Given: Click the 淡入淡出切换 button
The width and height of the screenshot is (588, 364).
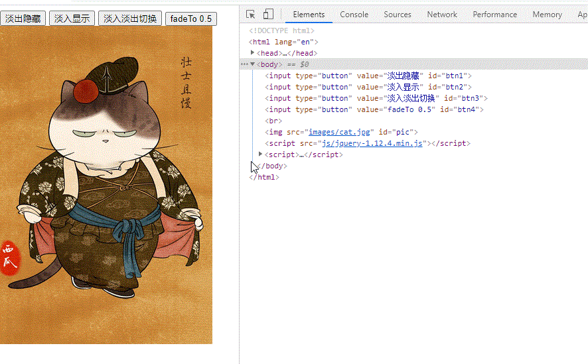Looking at the screenshot, I should pyautogui.click(x=130, y=19).
